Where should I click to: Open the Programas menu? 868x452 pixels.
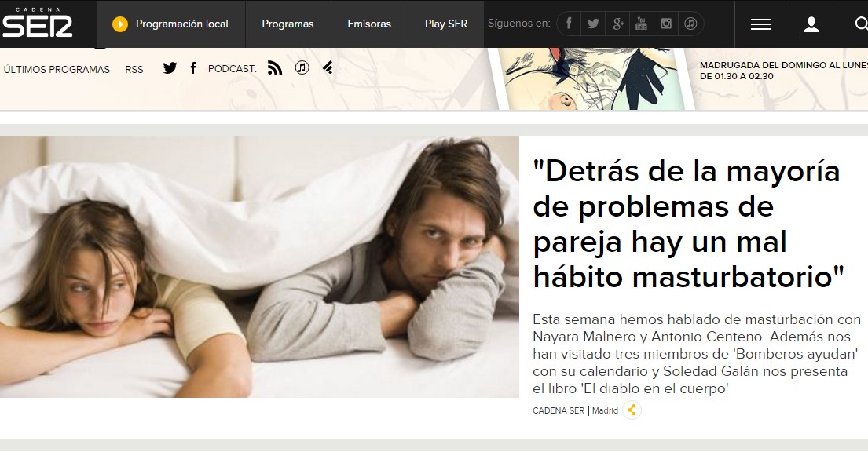click(288, 24)
